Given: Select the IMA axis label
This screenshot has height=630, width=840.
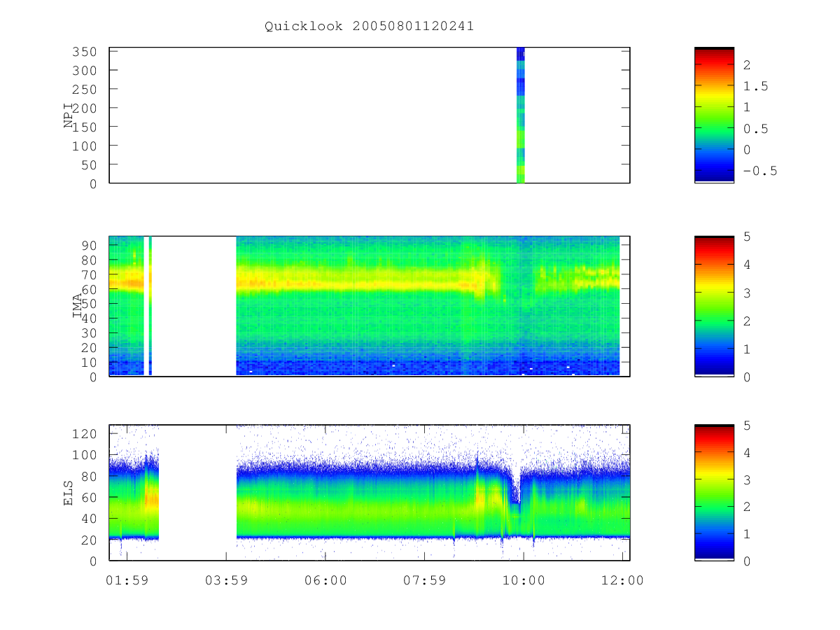Looking at the screenshot, I should click(78, 307).
